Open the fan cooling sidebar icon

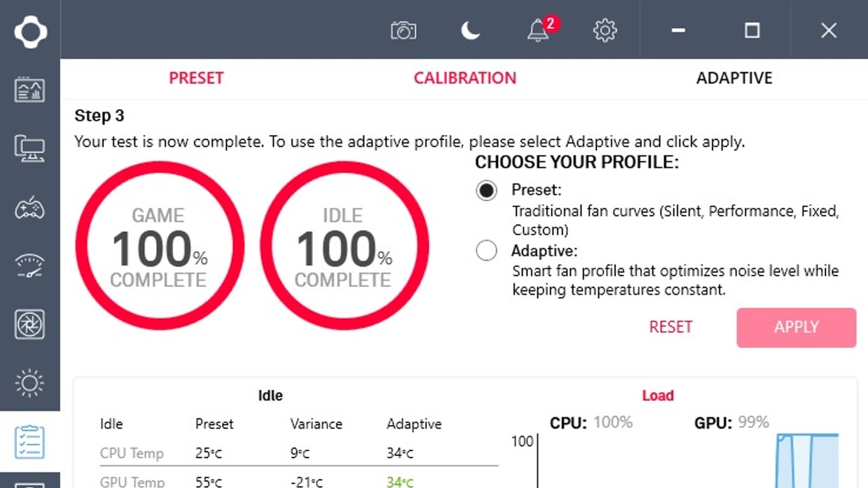pos(29,325)
